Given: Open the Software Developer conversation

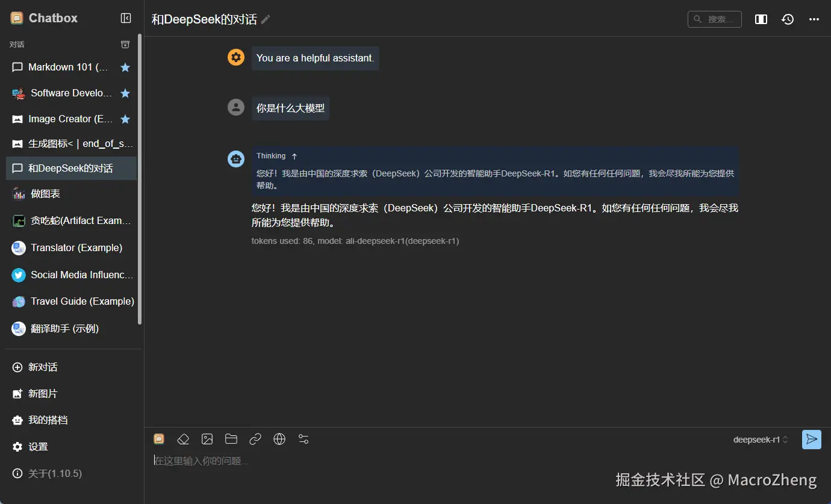Looking at the screenshot, I should click(x=71, y=93).
